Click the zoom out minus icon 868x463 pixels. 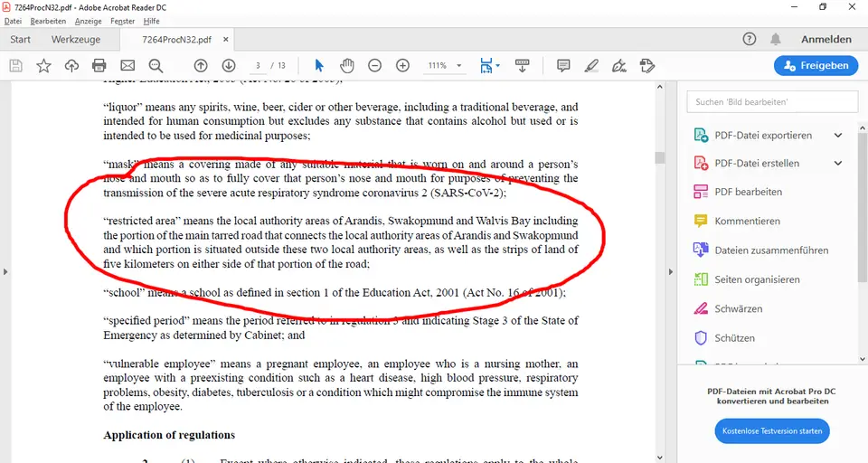(x=374, y=66)
